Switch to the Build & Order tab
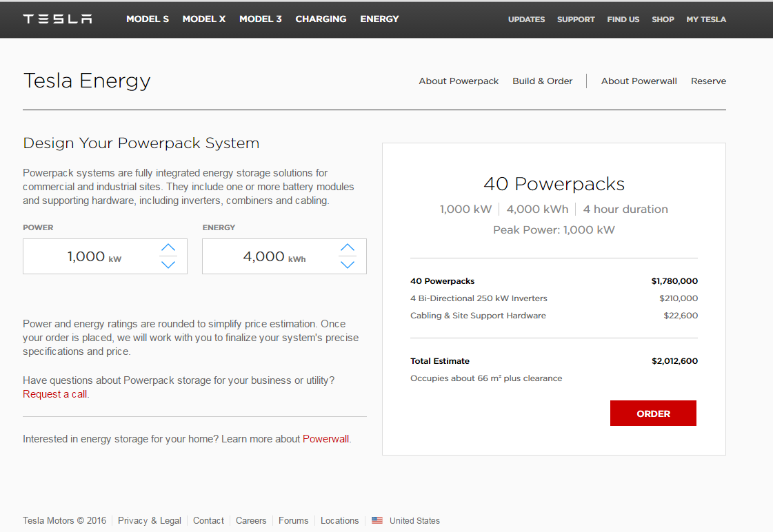This screenshot has height=532, width=773. [x=542, y=81]
